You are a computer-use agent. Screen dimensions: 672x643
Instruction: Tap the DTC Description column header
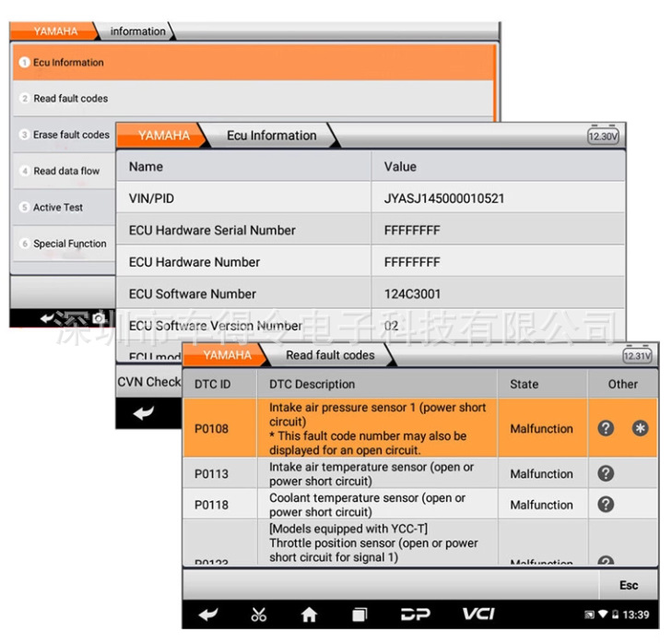(377, 384)
